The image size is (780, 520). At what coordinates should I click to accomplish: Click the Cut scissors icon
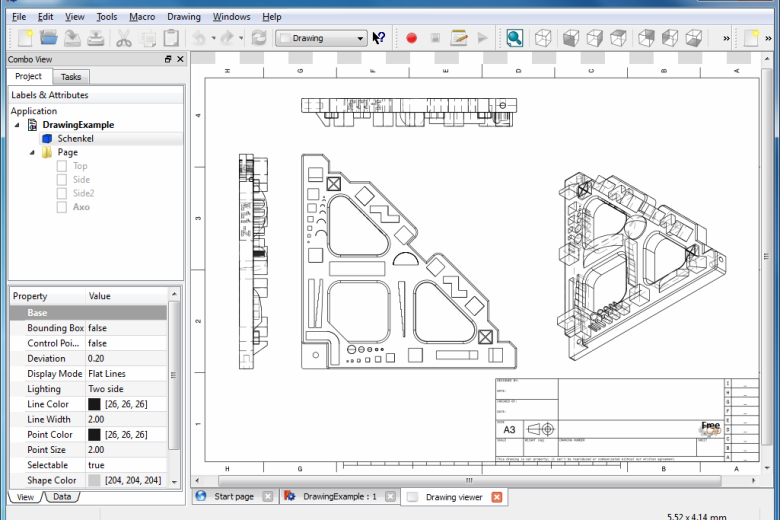coord(124,38)
